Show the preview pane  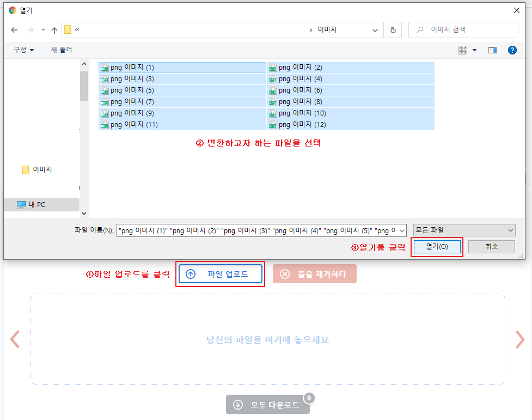coord(493,50)
